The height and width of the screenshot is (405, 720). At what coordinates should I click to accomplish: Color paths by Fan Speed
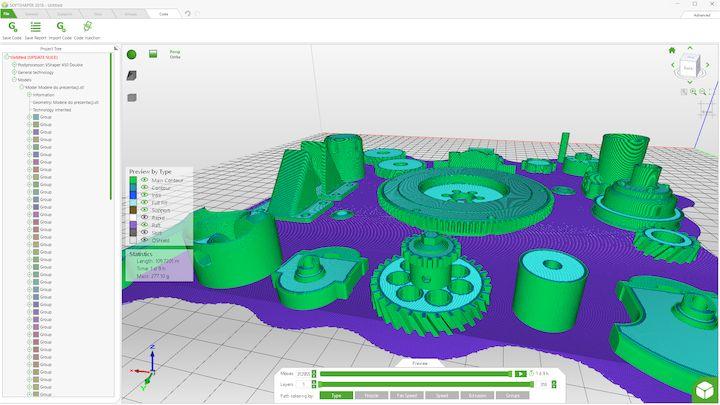point(406,395)
